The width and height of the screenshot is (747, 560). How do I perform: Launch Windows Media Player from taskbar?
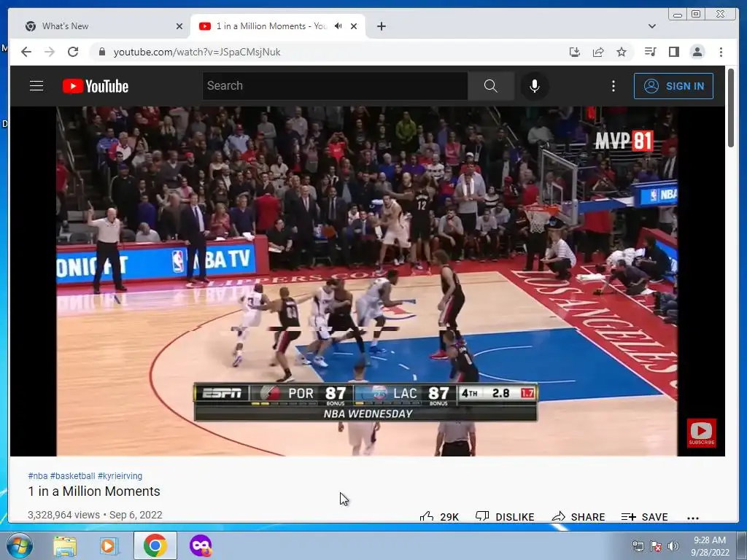[109, 545]
